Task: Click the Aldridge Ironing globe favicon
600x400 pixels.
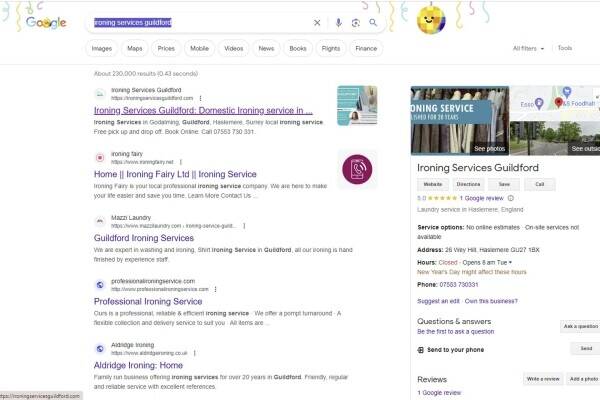Action: point(99,348)
